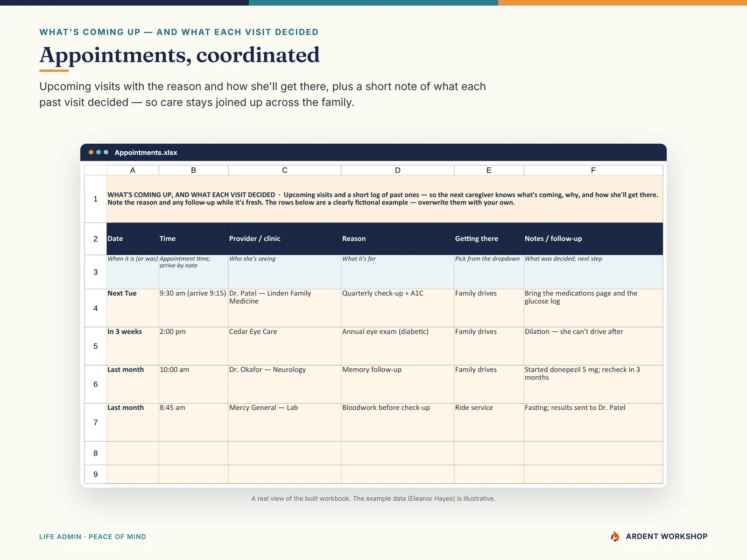Click the Getting there header cell
The height and width of the screenshot is (560, 747).
(x=489, y=238)
